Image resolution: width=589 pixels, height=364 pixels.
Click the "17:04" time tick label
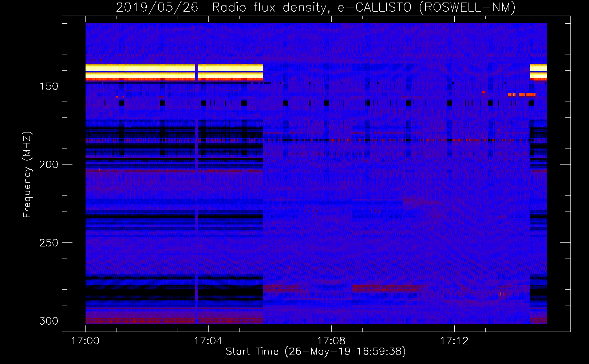point(208,341)
